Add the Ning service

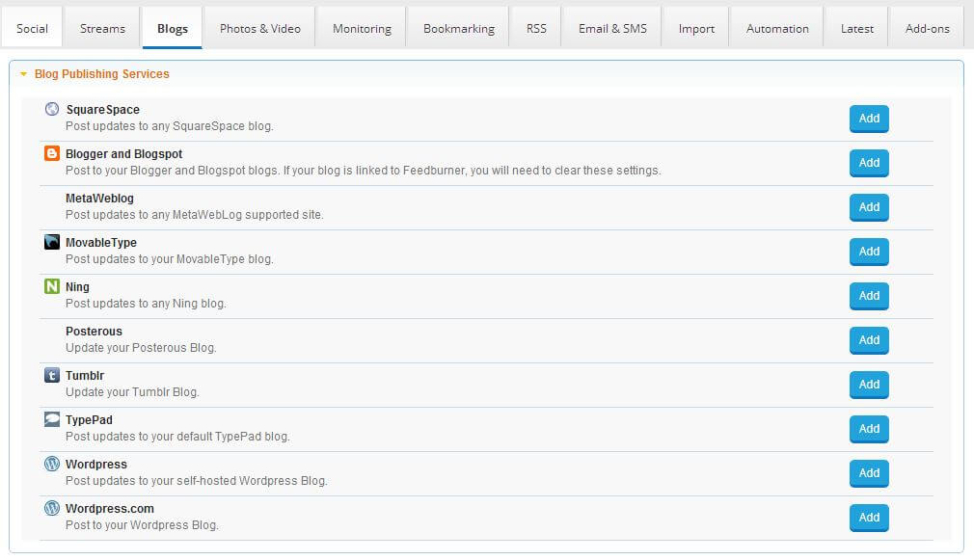[869, 296]
